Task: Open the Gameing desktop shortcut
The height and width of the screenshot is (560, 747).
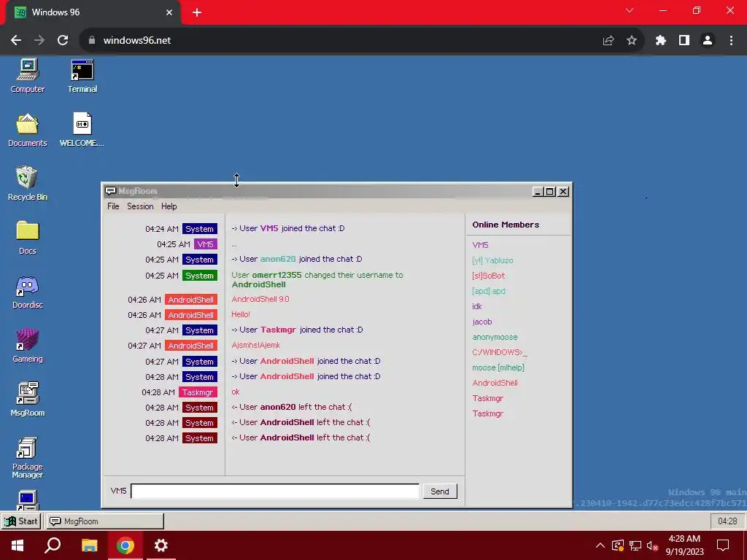Action: 28,346
